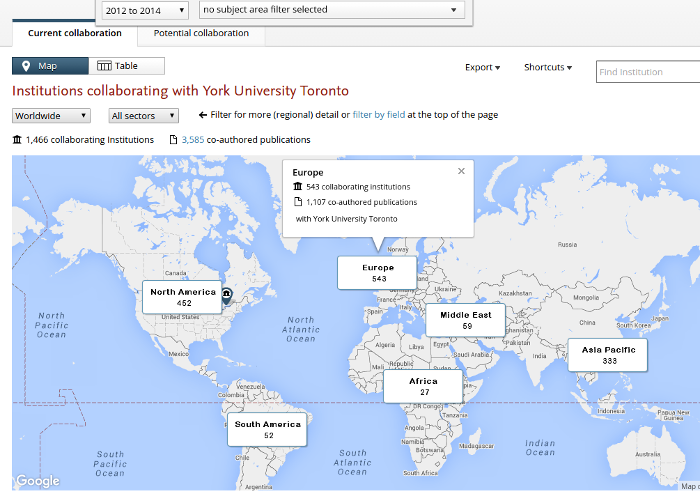Viewport: 700px width, 503px height.
Task: Click the institution icon beside 1,466 collaborating institutions
Action: point(17,140)
